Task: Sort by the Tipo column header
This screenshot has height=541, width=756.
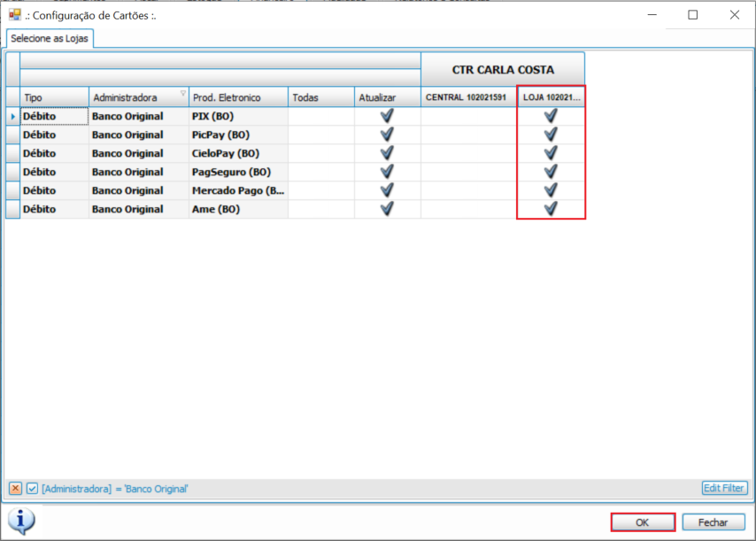Action: pyautogui.click(x=54, y=97)
